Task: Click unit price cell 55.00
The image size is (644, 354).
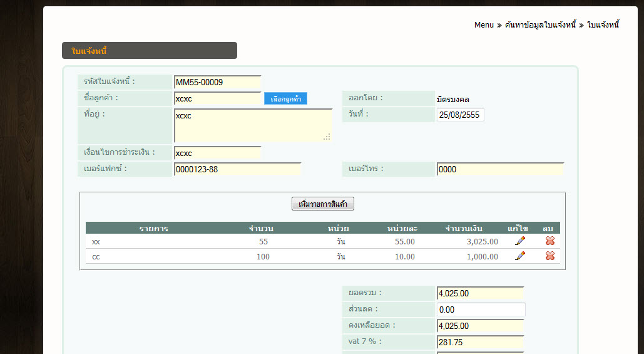Action: (x=404, y=242)
